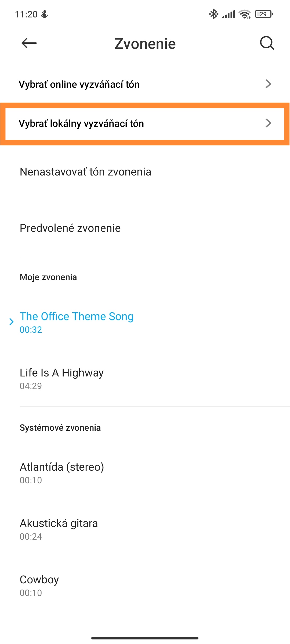Select Predvolené zvonenie option
This screenshot has width=290, height=644.
[x=145, y=228]
